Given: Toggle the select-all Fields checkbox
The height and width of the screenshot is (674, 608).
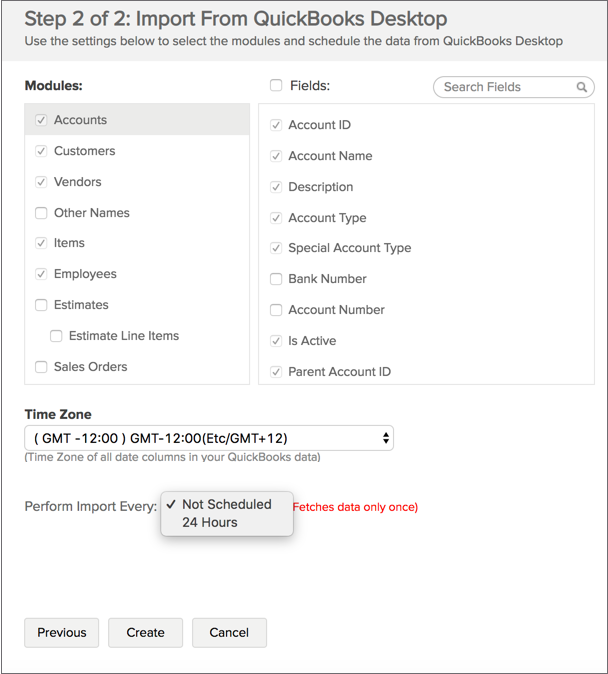Looking at the screenshot, I should (x=276, y=85).
